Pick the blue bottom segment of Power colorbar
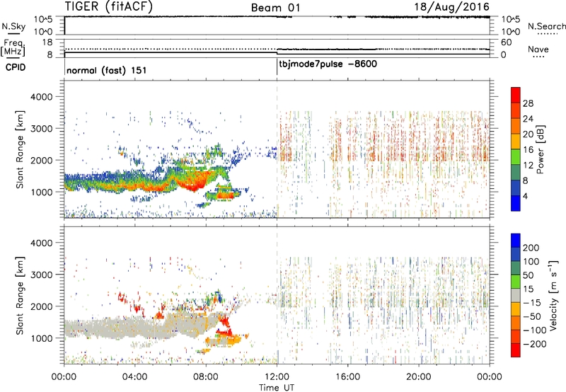The image size is (566, 392). [x=516, y=203]
